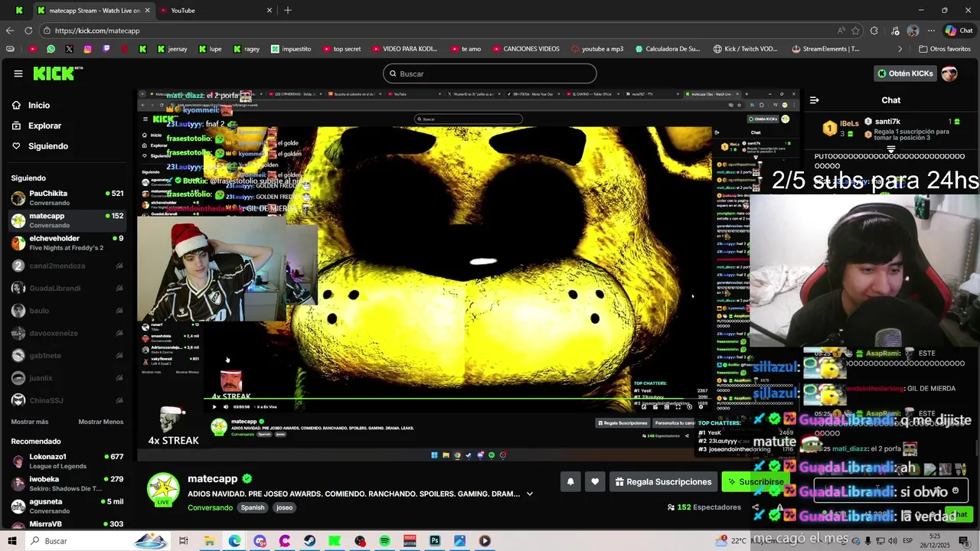
Task: Open matecapp's LIVE channel avatar
Action: [x=163, y=491]
